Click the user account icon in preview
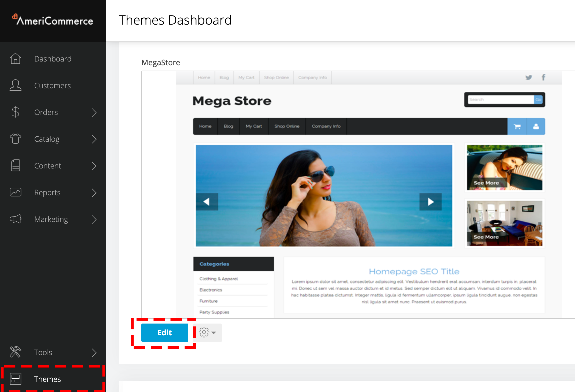Screen dimensions: 575x392 (536, 126)
